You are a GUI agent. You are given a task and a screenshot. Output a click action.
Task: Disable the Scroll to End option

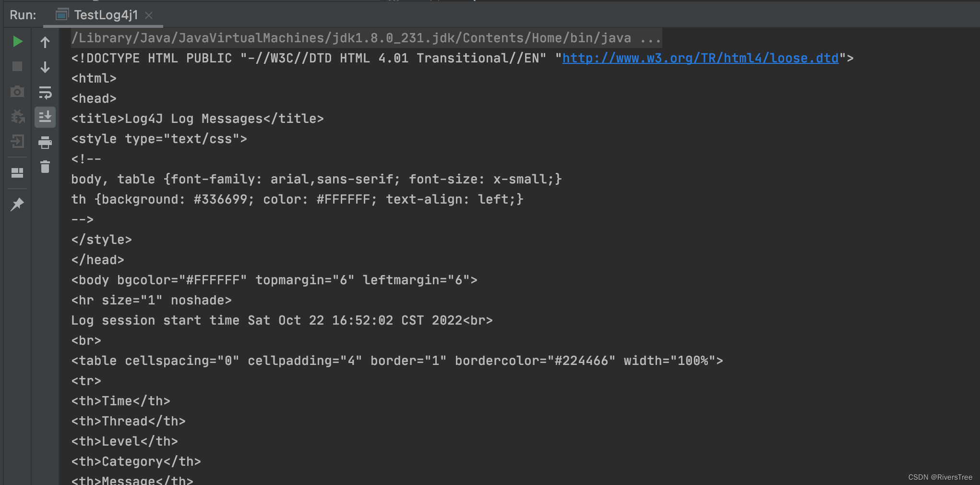pyautogui.click(x=45, y=117)
